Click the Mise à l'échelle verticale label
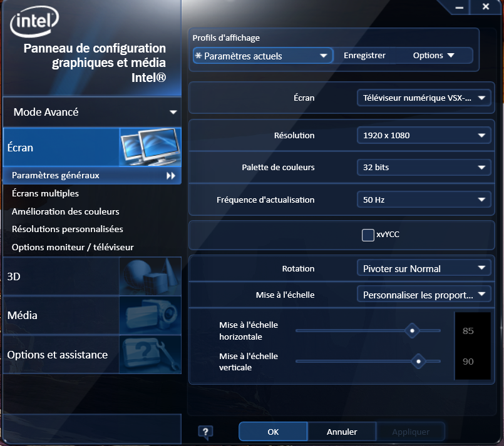 pos(249,362)
